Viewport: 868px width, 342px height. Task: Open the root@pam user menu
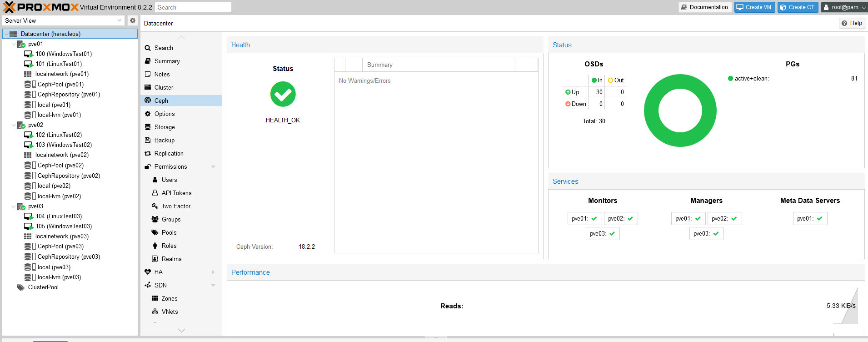[x=844, y=7]
